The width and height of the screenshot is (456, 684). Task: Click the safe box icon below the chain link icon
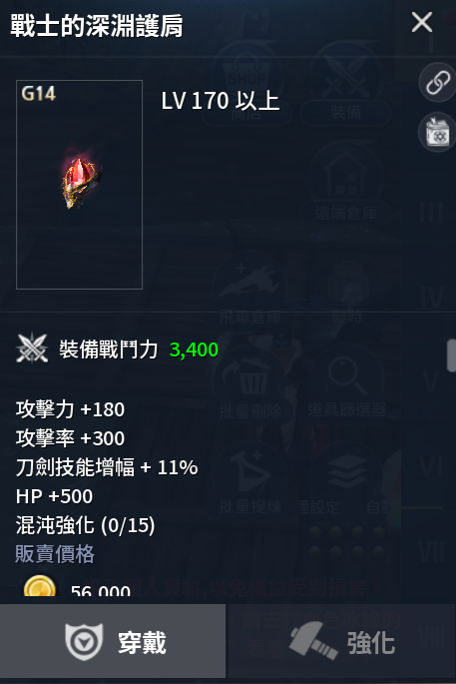tap(438, 133)
